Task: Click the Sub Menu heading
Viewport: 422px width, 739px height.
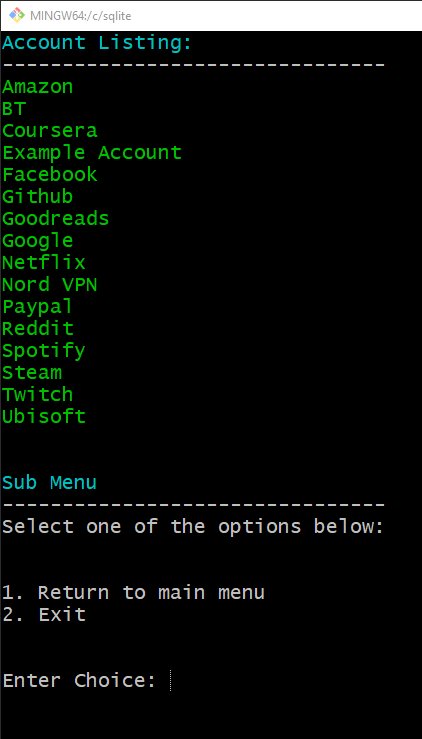Action: (x=50, y=483)
